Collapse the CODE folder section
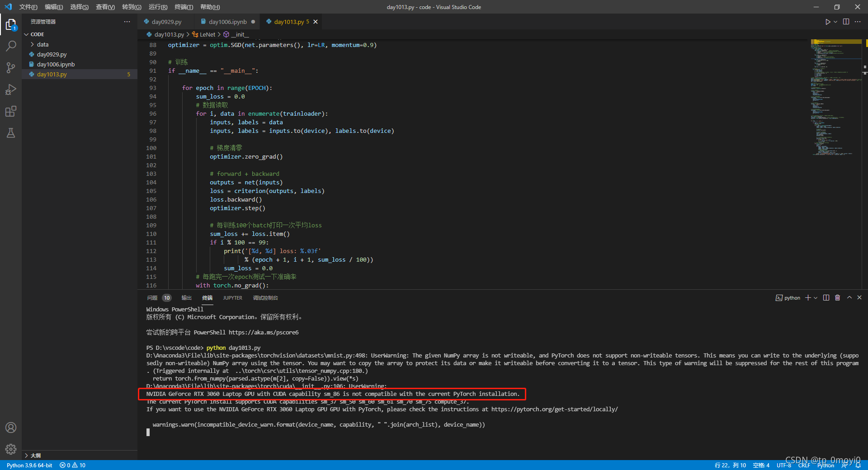 (x=80, y=34)
